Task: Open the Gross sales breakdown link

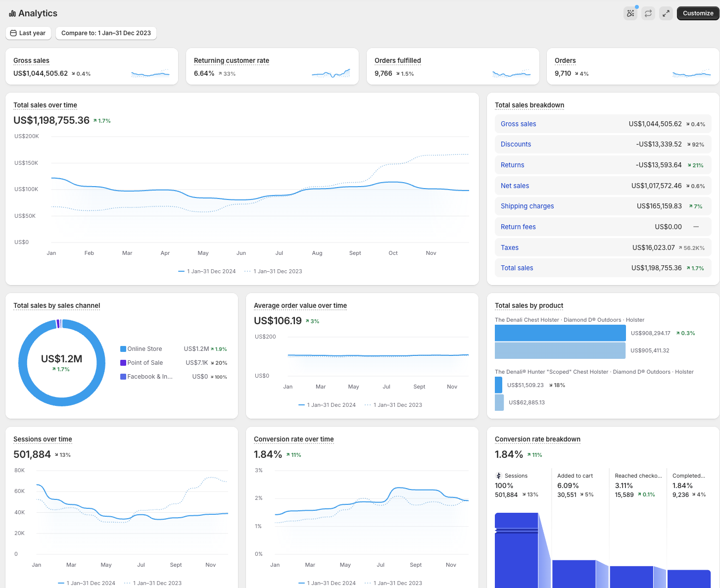Action: 518,124
